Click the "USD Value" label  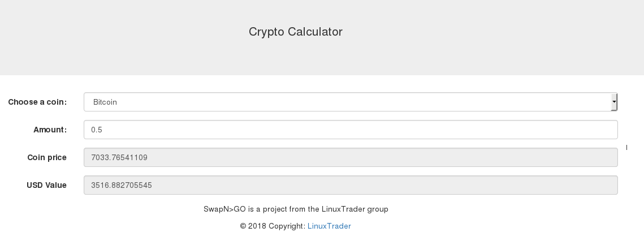point(46,186)
